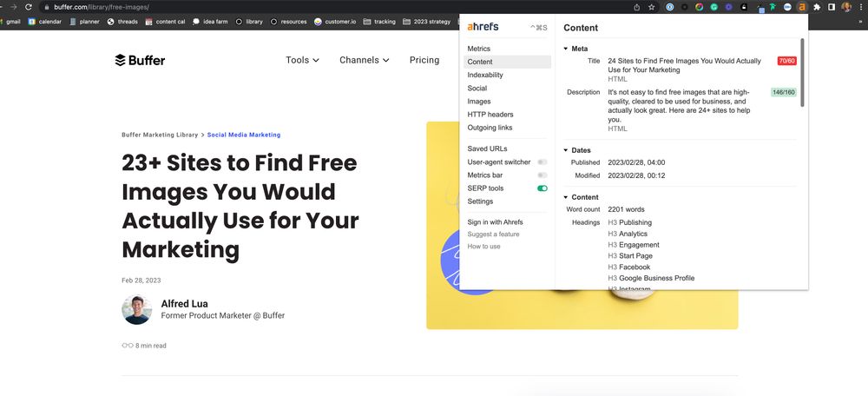868x396 pixels.
Task: Open the Indexability tab
Action: 485,75
